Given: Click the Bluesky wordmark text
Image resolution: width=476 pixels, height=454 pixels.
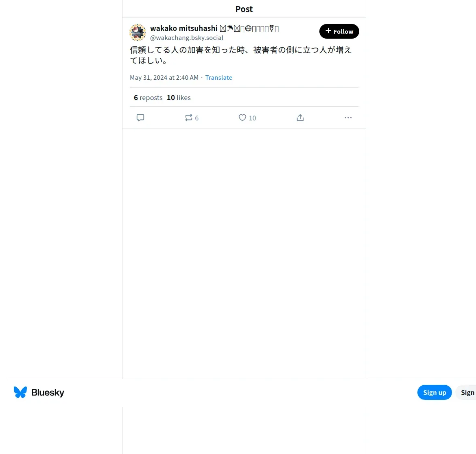Looking at the screenshot, I should [x=48, y=393].
